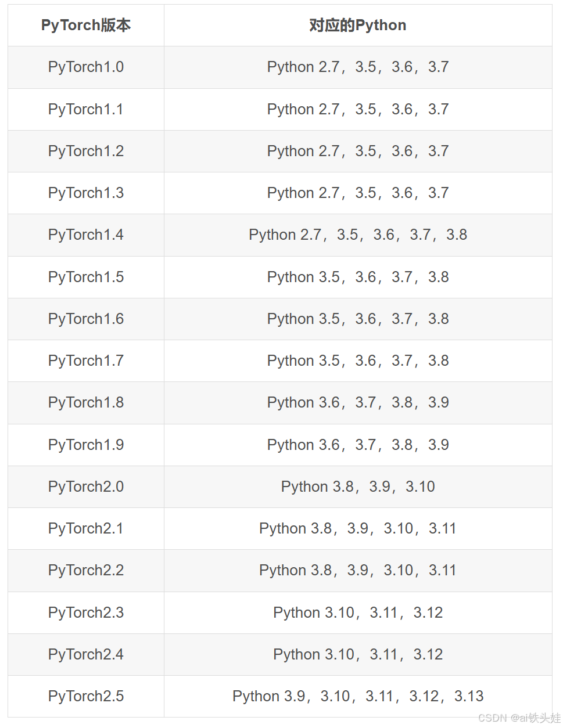Click Python versions cell for PyTorch2.4
The width and height of the screenshot is (563, 728).
coord(358,655)
